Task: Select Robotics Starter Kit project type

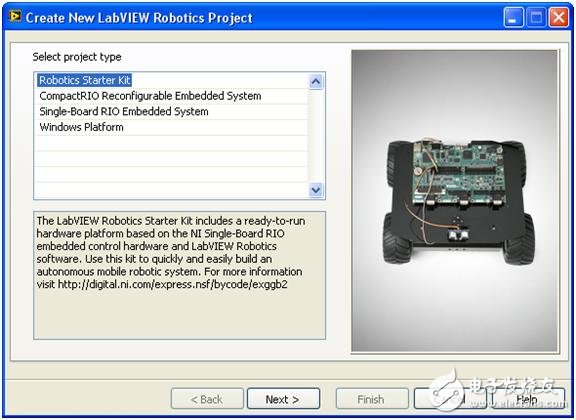Action: [x=84, y=80]
